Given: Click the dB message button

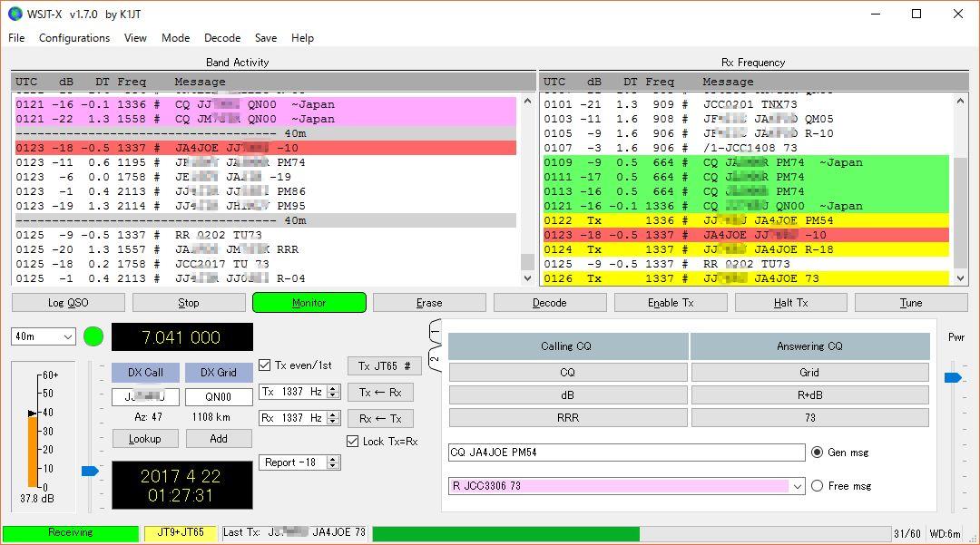Looking at the screenshot, I should click(x=568, y=395).
